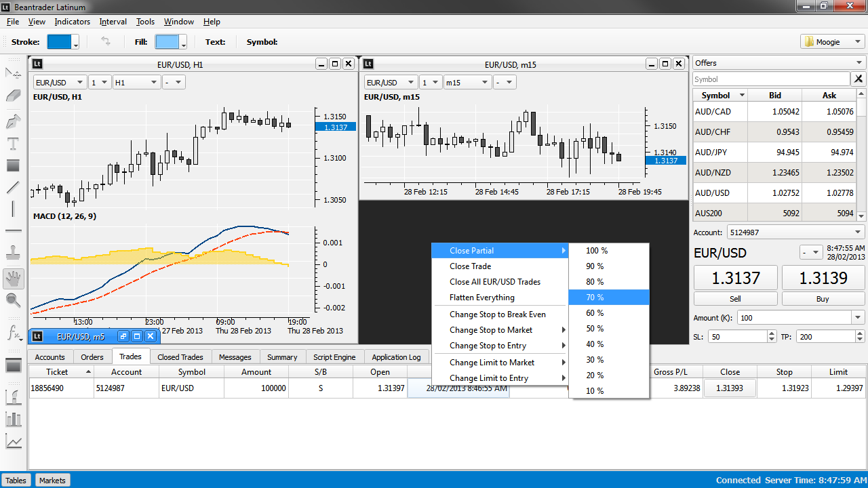Select the diagonal trend line tool
The image size is (868, 488).
coord(13,188)
